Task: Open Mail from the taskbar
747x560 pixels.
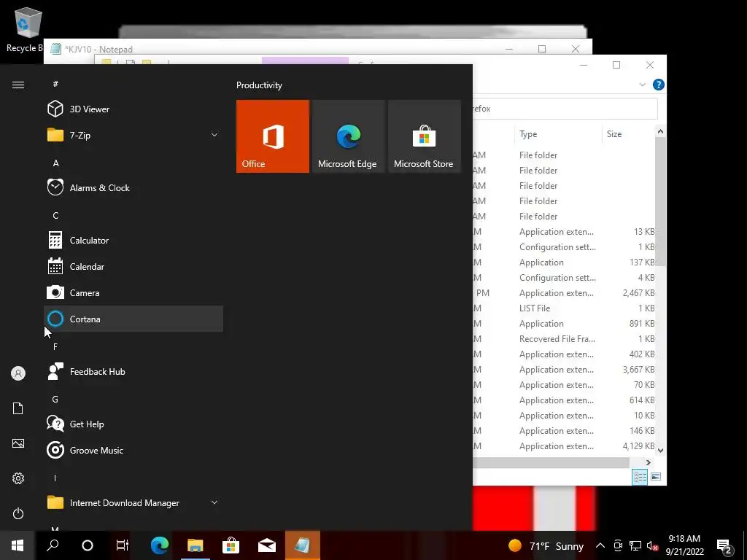Action: [267, 545]
